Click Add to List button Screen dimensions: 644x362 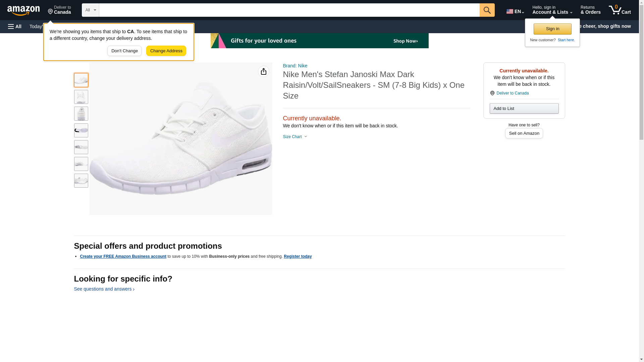tap(524, 108)
